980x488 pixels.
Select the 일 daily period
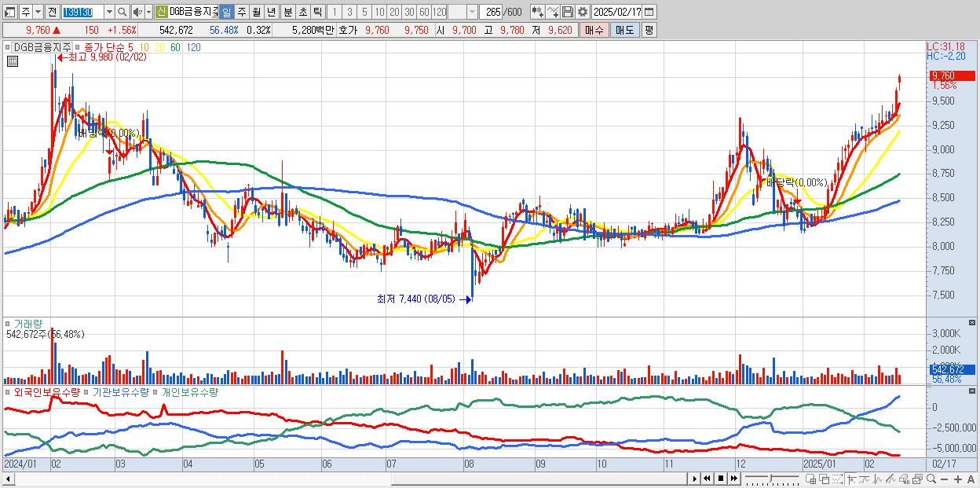click(226, 12)
